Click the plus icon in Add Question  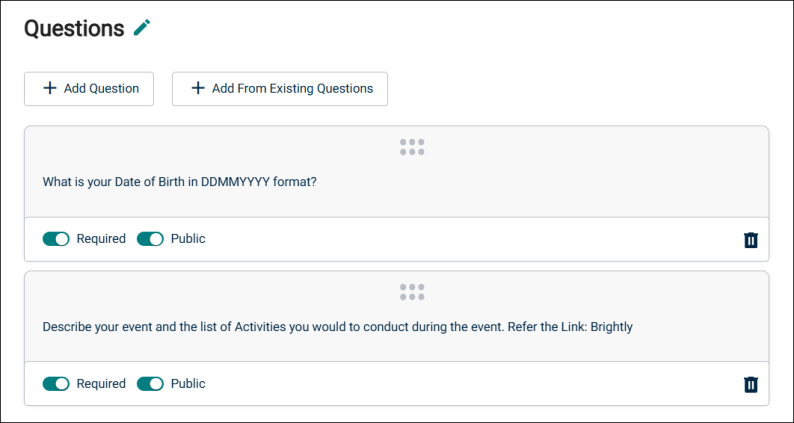[x=50, y=88]
